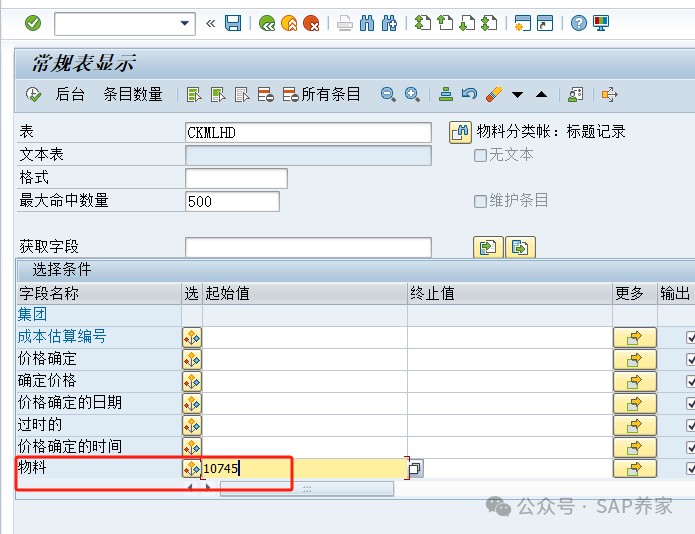Open selection options for 价格确定 row
Viewport: 695px width, 534px height.
click(192, 359)
